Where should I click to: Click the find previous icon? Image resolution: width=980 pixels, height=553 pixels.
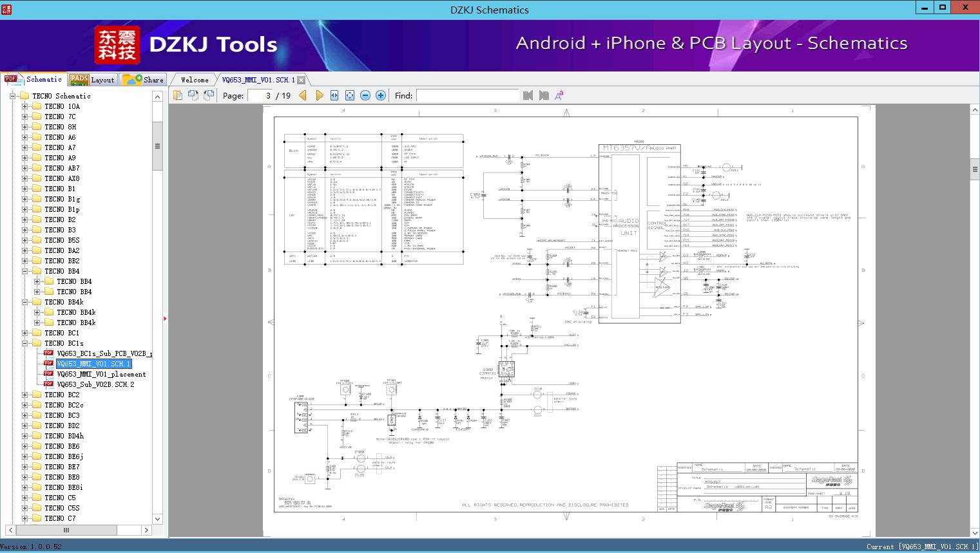528,95
